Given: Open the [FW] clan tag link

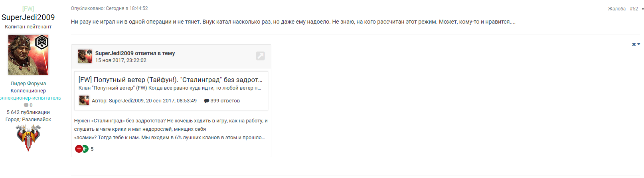Looking at the screenshot, I should [x=28, y=8].
